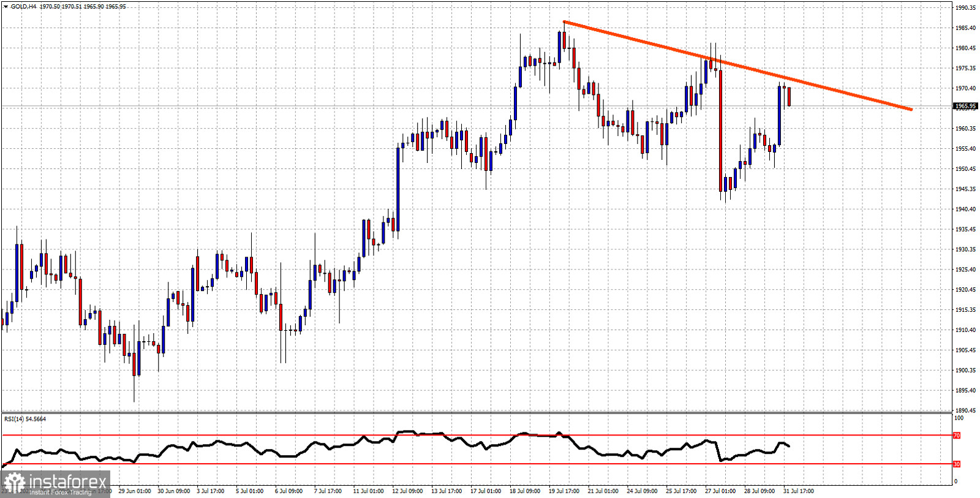Click the 3 Jul 17:00 time label
Screen dimensions: 980x498
(211, 491)
